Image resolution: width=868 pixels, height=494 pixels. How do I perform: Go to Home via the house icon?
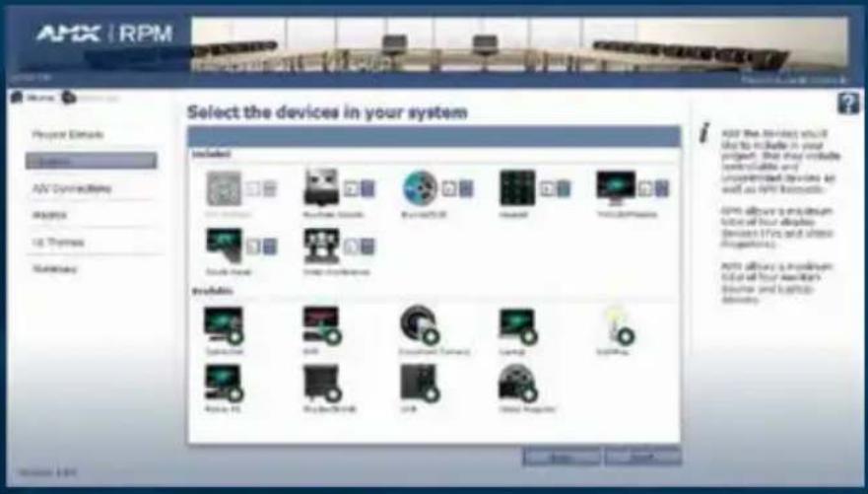[17, 98]
